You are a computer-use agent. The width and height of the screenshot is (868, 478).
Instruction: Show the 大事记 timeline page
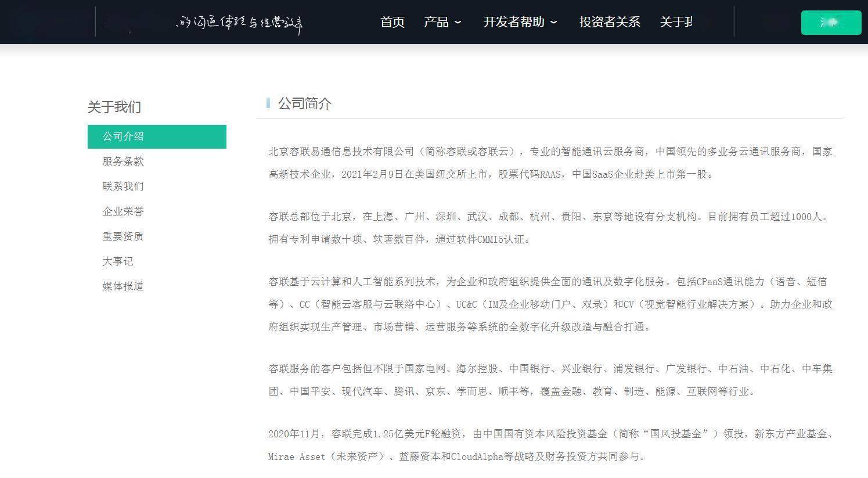coord(118,261)
